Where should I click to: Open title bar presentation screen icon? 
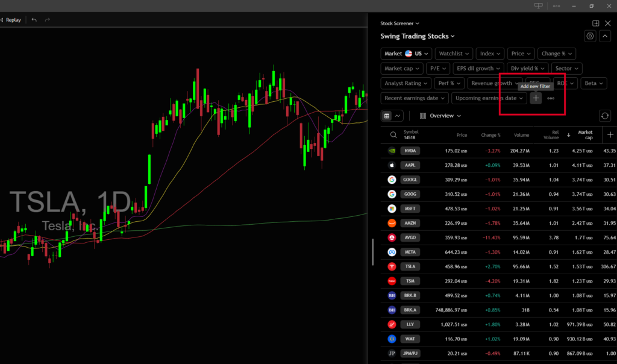(538, 6)
